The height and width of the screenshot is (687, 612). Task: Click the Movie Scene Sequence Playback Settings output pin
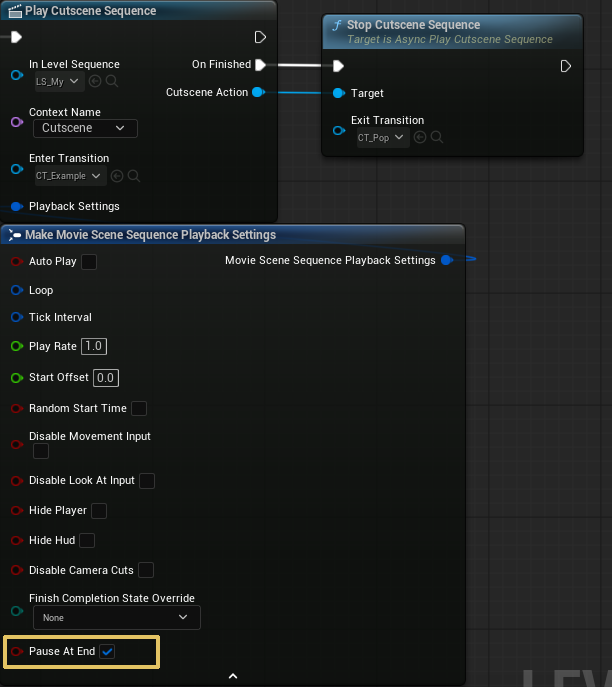tap(446, 260)
